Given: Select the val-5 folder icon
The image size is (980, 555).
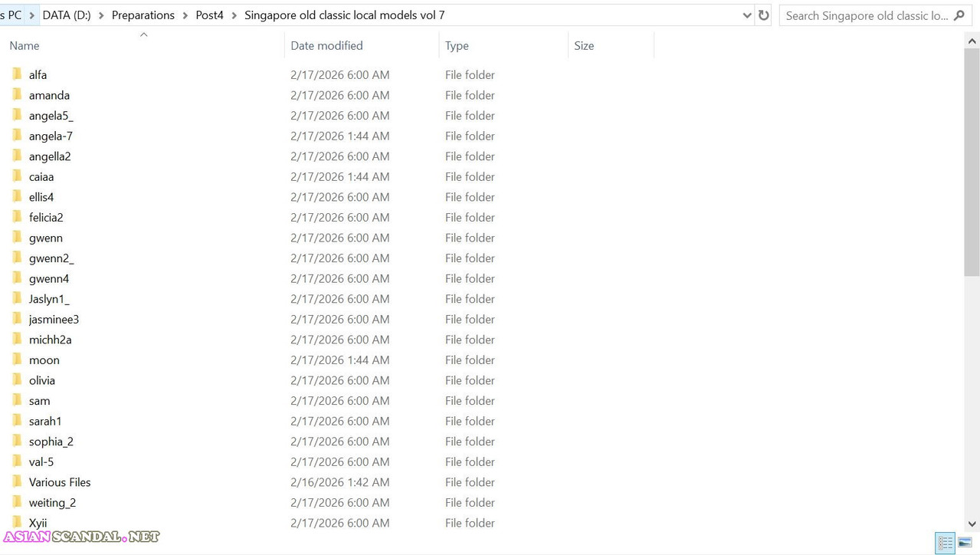Looking at the screenshot, I should click(x=17, y=461).
